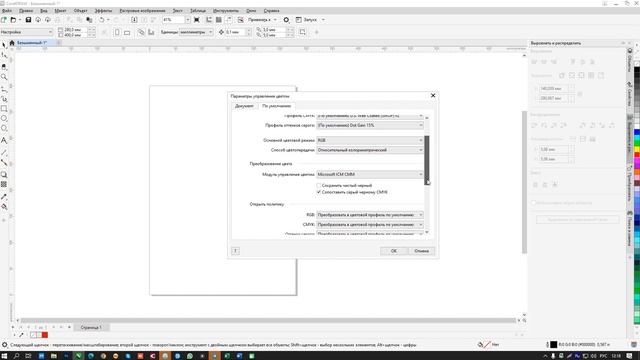The height and width of the screenshot is (360, 640).
Task: Open the 'Растровые изображения' menu
Action: tap(142, 11)
